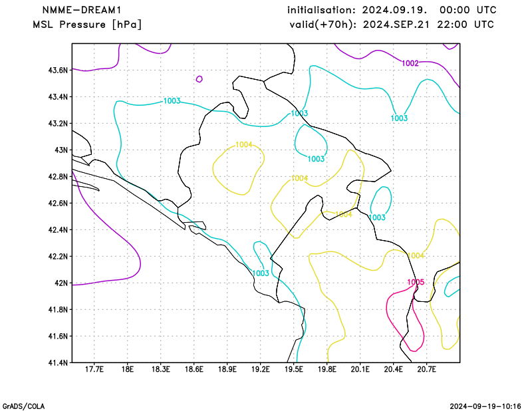Click the 18.3E longitude axis label
532x411 pixels.
coord(161,369)
